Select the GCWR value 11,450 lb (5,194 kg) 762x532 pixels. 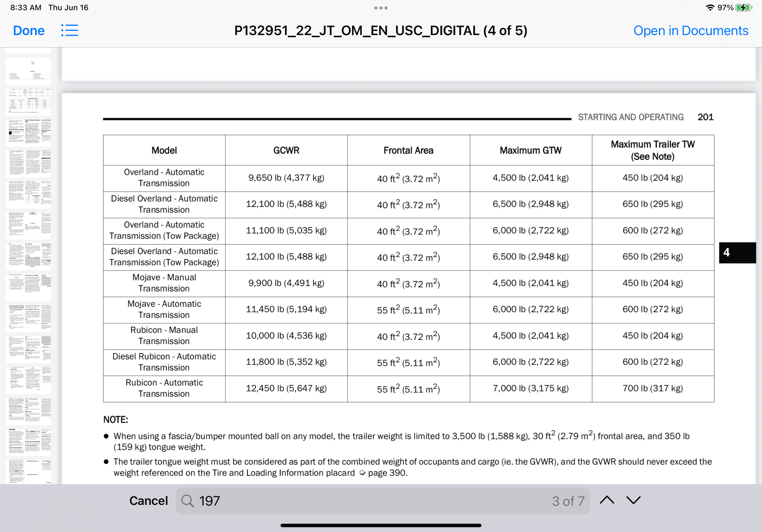287,309
